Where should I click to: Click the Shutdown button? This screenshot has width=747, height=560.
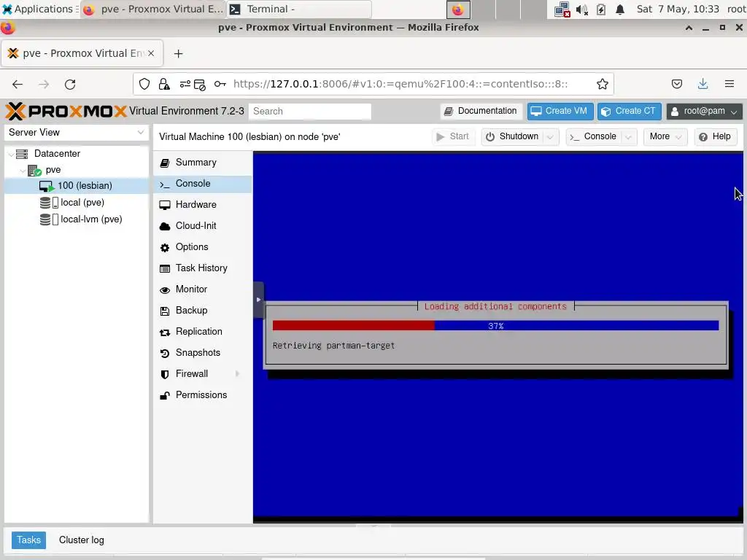point(512,136)
